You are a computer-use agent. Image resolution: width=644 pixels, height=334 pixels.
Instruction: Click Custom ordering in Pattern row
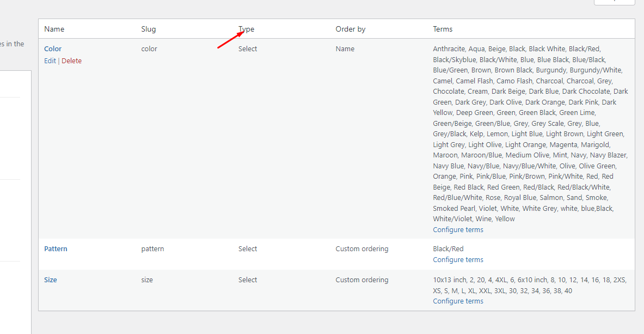point(362,249)
